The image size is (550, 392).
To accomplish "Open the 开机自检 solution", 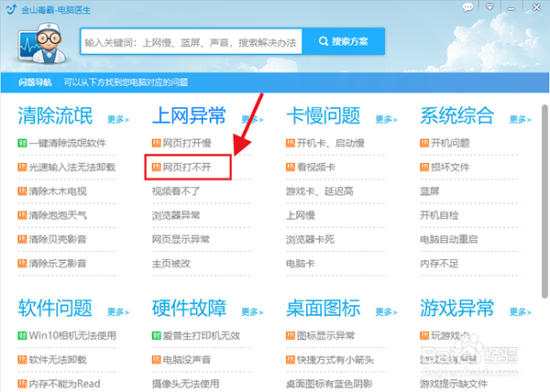I will pos(439,215).
